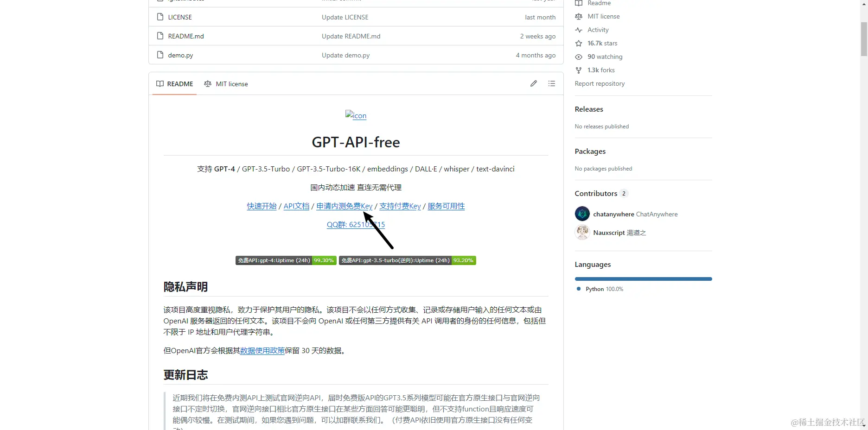Open the 服务可用性 link

click(x=446, y=206)
